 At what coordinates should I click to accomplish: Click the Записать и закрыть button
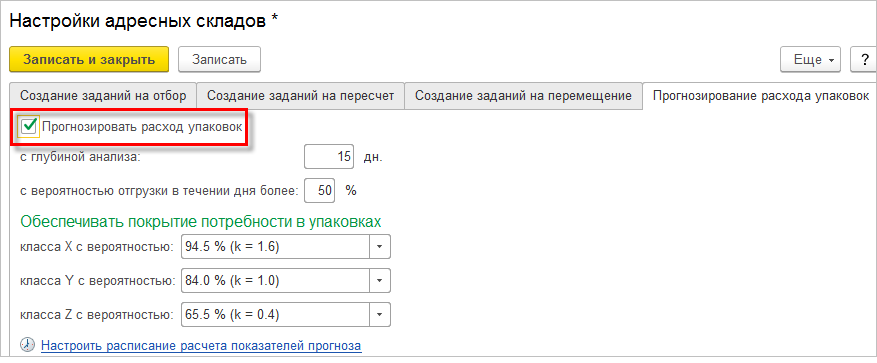[x=89, y=59]
